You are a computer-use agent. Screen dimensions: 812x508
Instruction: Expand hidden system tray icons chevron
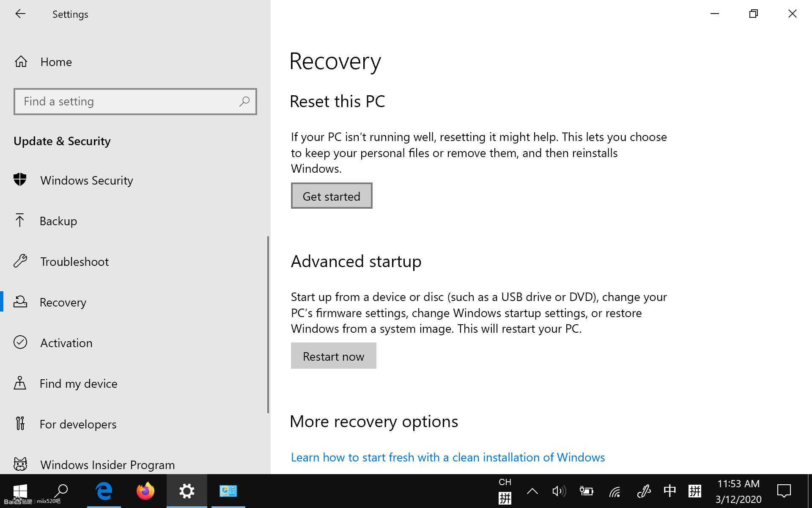pyautogui.click(x=532, y=491)
